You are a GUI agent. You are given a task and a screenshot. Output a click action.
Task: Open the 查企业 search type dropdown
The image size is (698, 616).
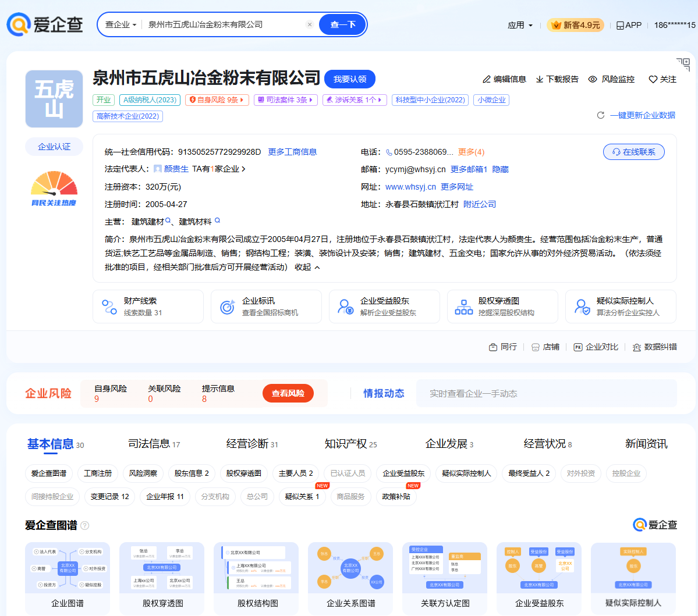pos(121,24)
